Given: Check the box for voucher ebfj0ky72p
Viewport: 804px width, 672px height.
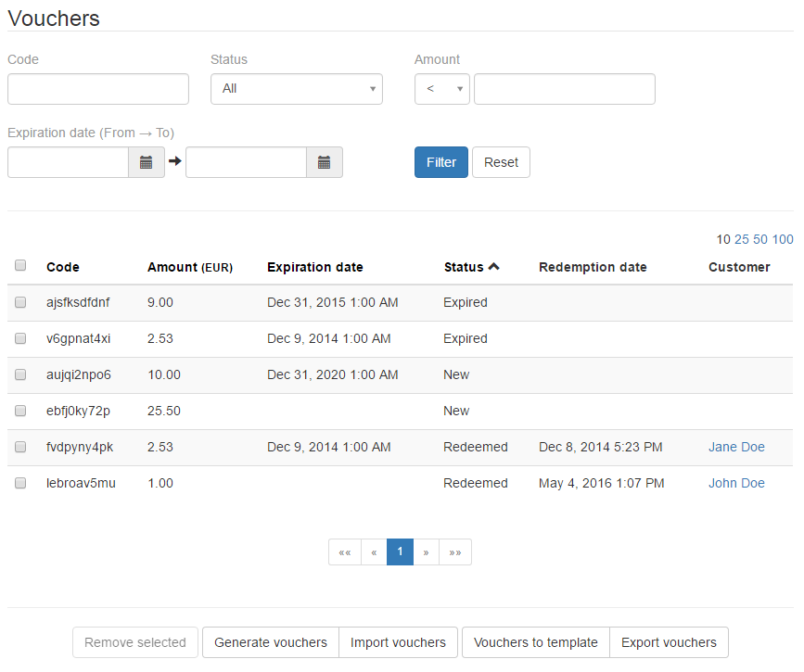Looking at the screenshot, I should point(20,411).
